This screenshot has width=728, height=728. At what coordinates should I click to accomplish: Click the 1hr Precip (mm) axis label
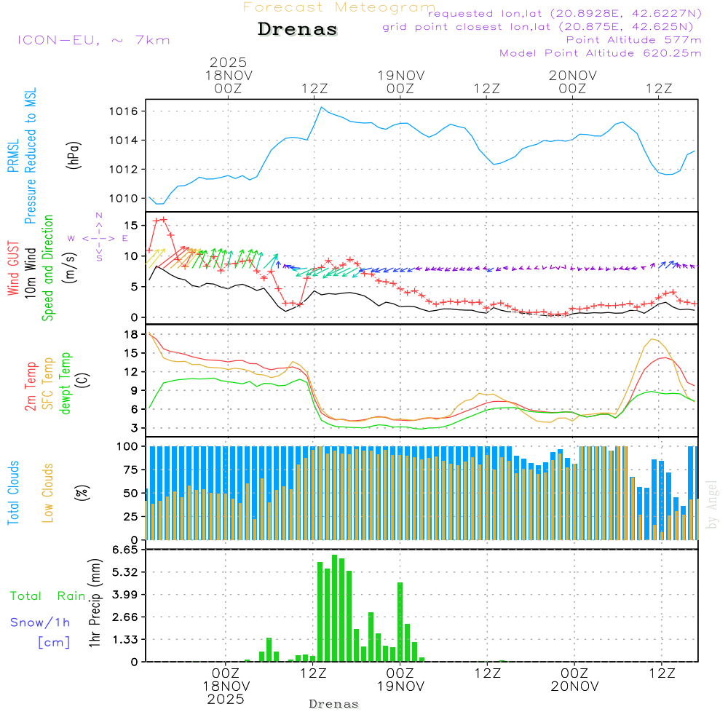94,606
